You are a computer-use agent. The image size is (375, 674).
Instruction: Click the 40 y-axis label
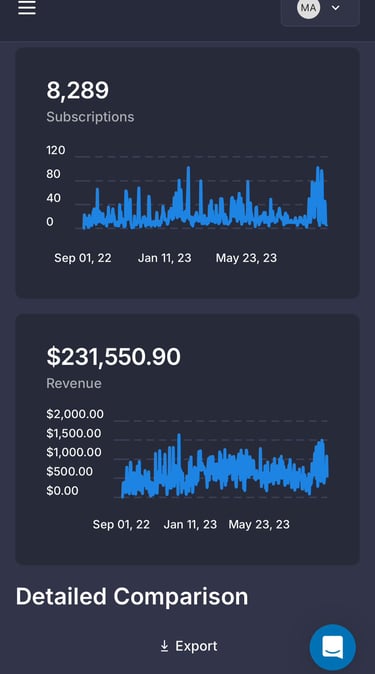click(x=53, y=198)
